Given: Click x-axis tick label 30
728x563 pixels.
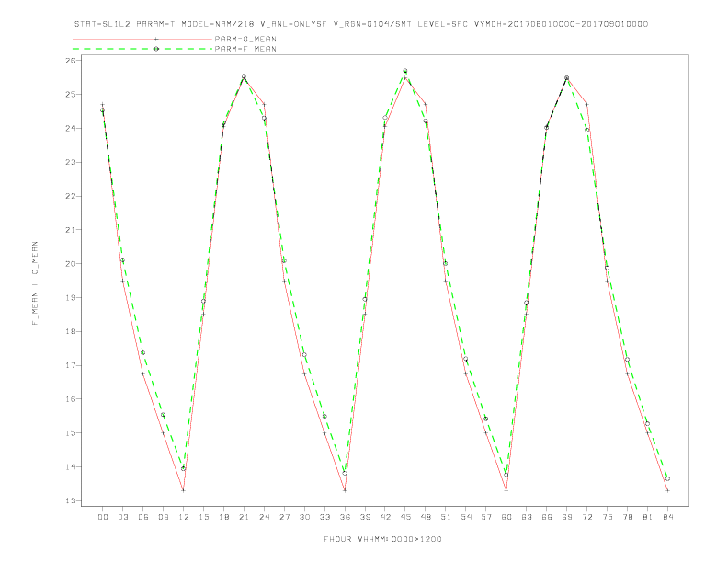Looking at the screenshot, I should pos(304,517).
